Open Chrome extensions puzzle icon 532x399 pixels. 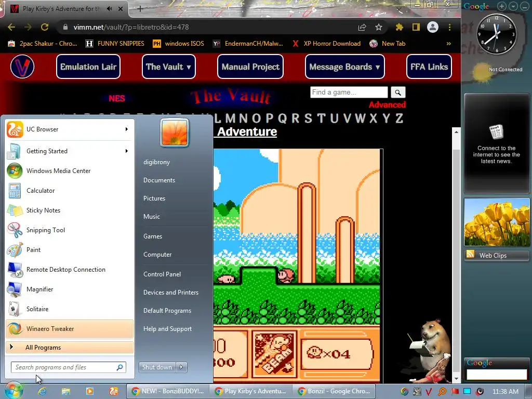(x=400, y=27)
